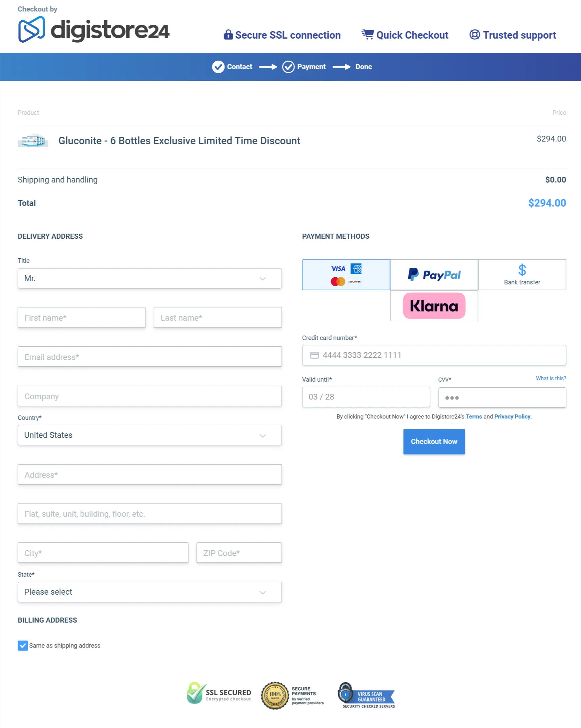Click the BILLING ADDRESS heading

47,620
